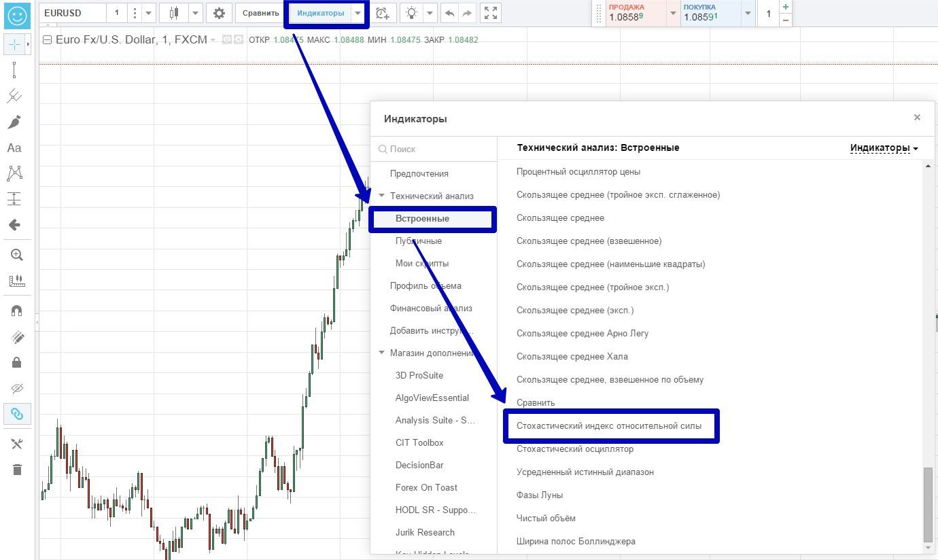Open the dropdown arrow beside Индикаторы button
The width and height of the screenshot is (938, 560).
358,13
